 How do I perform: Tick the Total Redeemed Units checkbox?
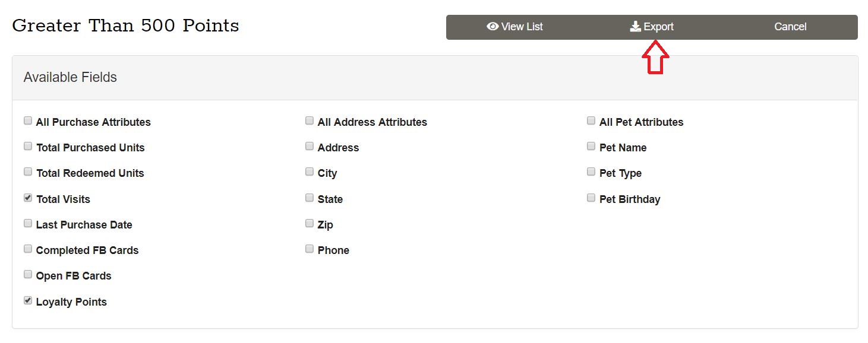click(28, 172)
